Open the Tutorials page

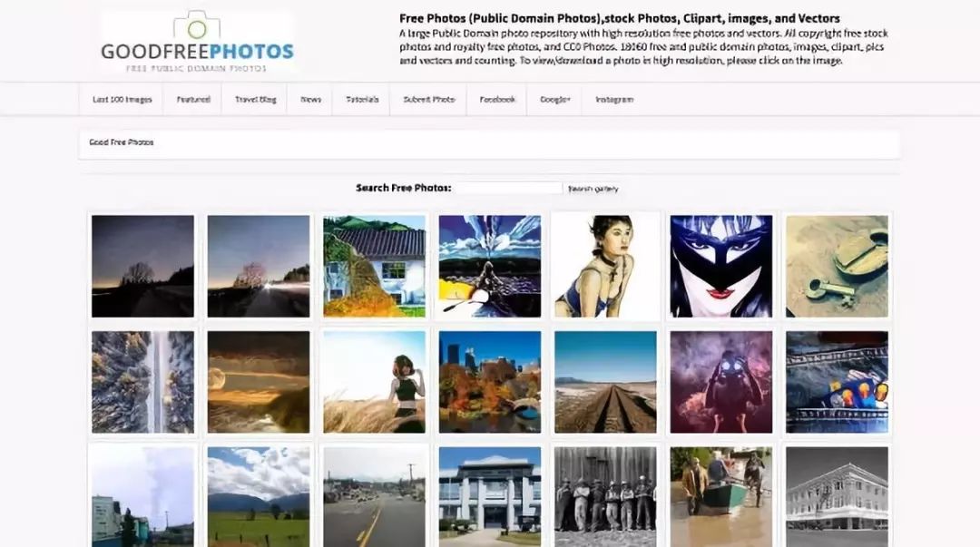[x=362, y=100]
